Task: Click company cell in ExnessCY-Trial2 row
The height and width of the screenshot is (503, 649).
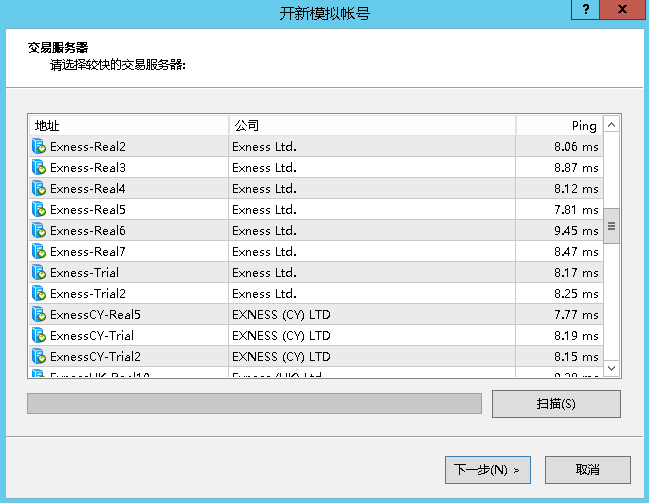Action: (372, 357)
